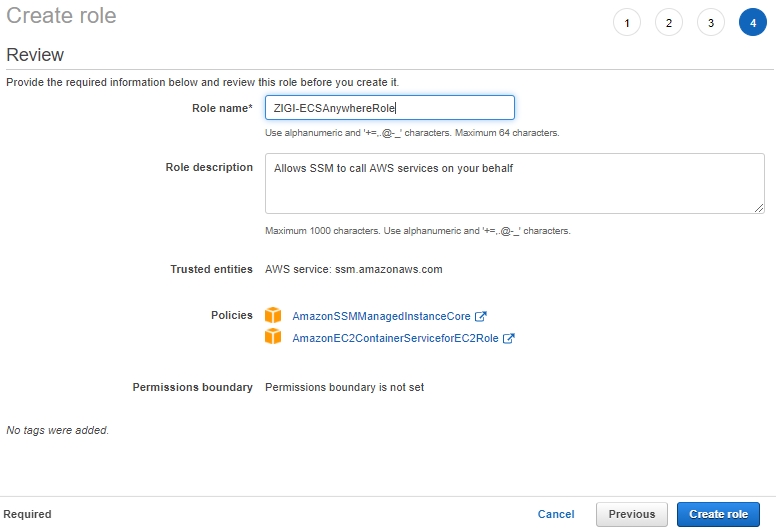Select 'AWS service: ssm.amazonaws.com' text

(x=354, y=269)
